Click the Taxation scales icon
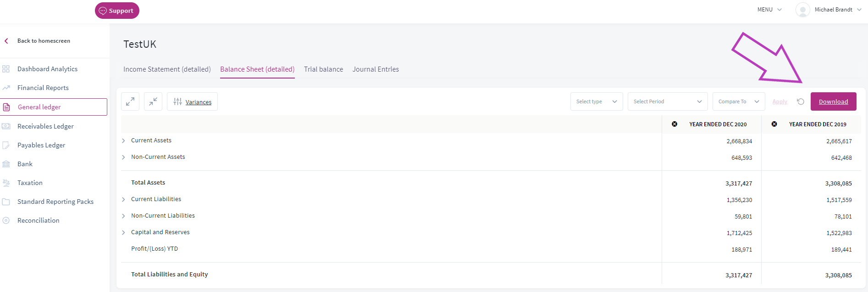This screenshot has height=292, width=868. [x=6, y=183]
